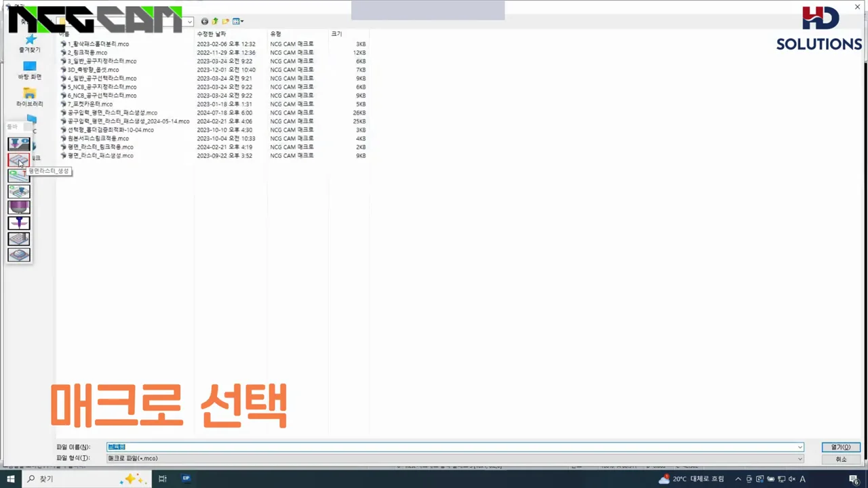Select file 3D_축방향_옵셋.mco

pyautogui.click(x=90, y=70)
